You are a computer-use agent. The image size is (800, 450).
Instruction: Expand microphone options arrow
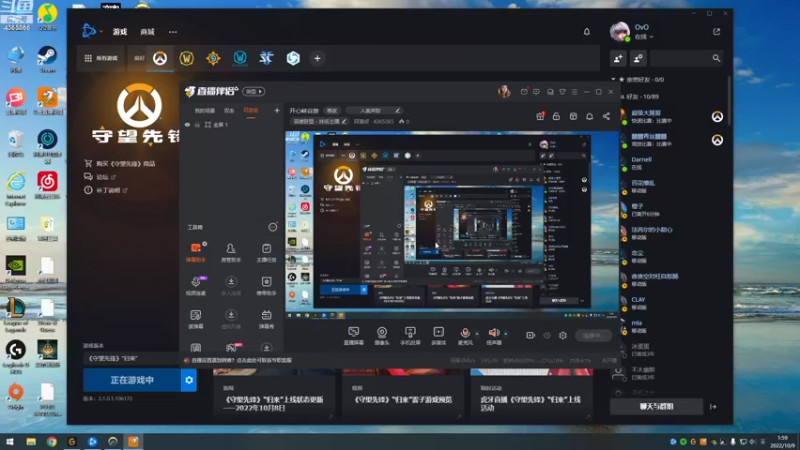point(477,334)
